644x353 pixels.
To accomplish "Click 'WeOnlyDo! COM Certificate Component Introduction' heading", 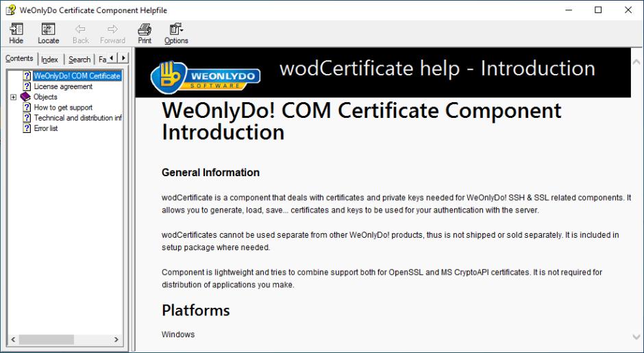I will point(362,121).
